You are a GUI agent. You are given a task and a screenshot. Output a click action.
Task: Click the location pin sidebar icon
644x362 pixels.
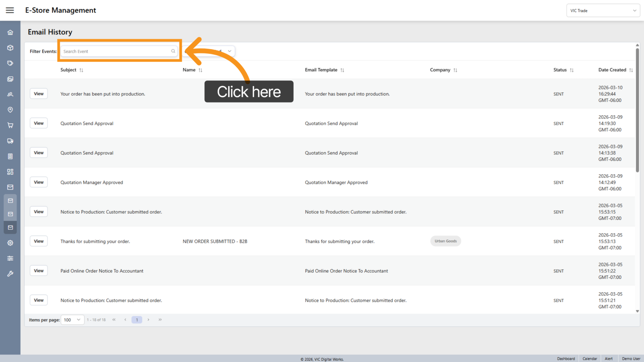[x=10, y=110]
